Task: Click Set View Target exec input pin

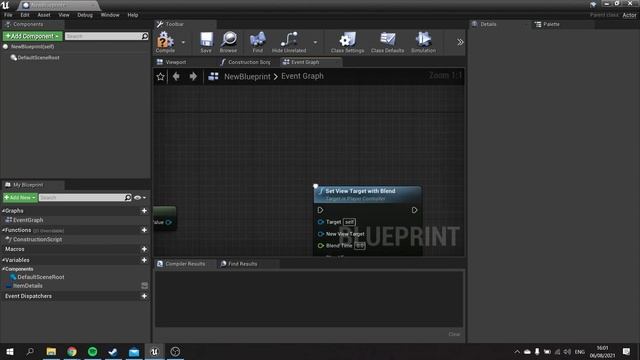Action: coord(320,210)
